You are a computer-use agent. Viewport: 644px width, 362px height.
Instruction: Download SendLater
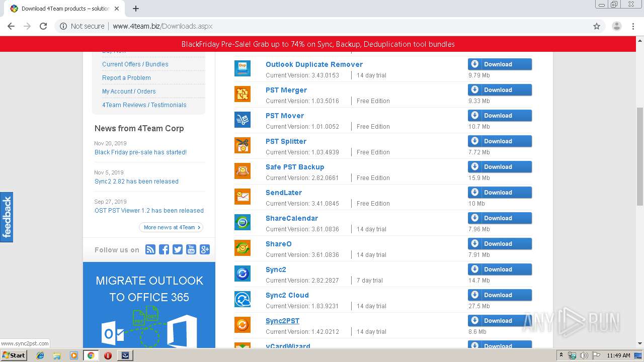pos(500,193)
